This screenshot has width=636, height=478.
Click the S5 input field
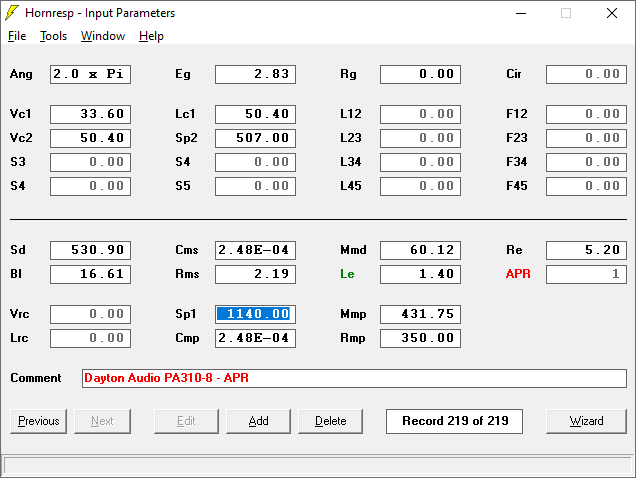click(256, 186)
